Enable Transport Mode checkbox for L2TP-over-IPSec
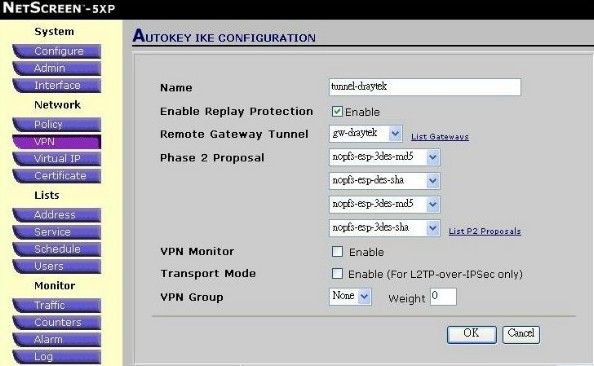594x366 pixels. [337, 274]
